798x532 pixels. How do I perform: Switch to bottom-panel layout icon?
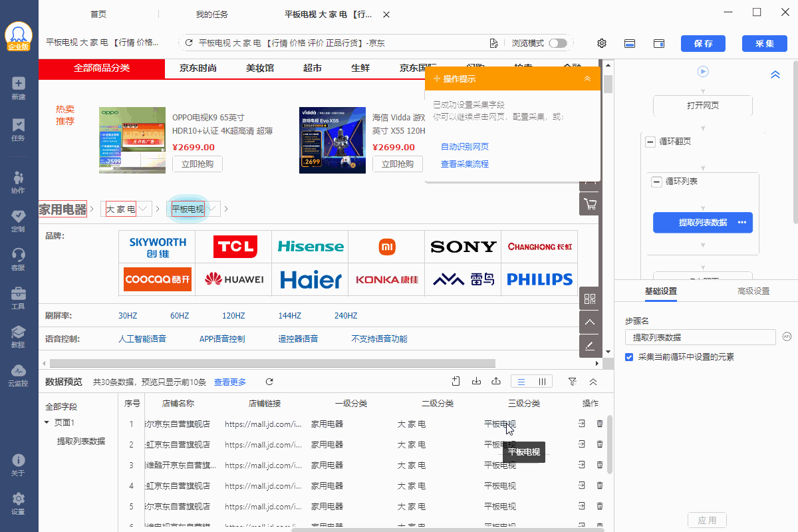coord(630,43)
